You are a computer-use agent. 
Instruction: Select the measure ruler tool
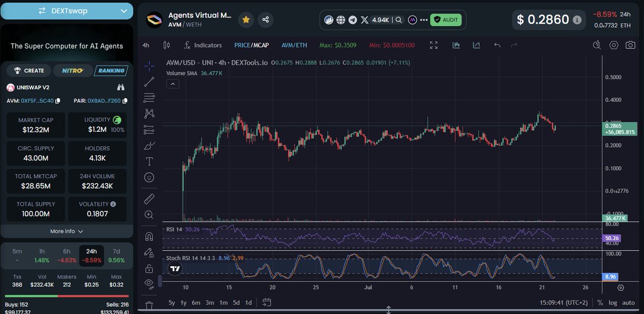point(149,199)
